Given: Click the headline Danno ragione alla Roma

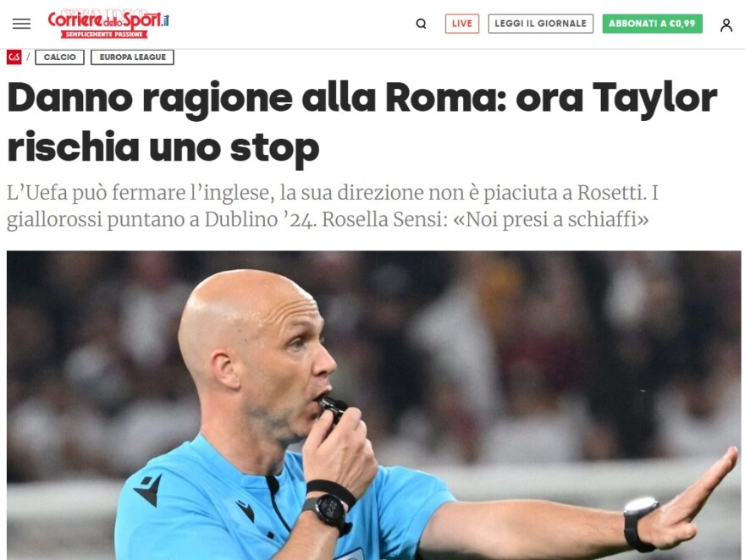Looking at the screenshot, I should (x=257, y=98).
